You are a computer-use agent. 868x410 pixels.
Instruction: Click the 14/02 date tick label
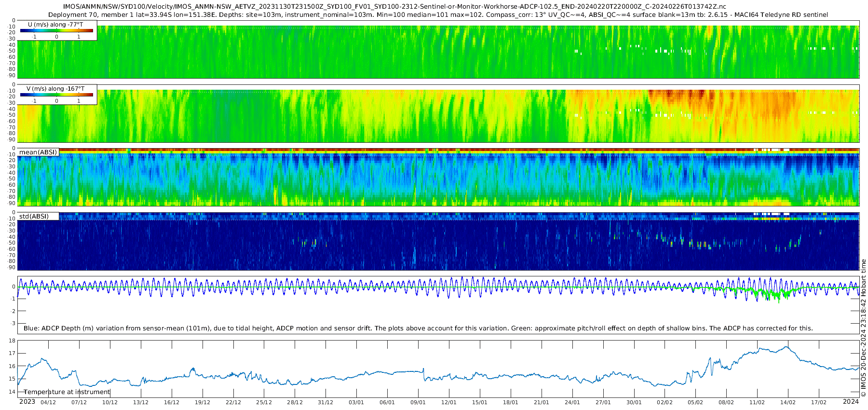[788, 402]
